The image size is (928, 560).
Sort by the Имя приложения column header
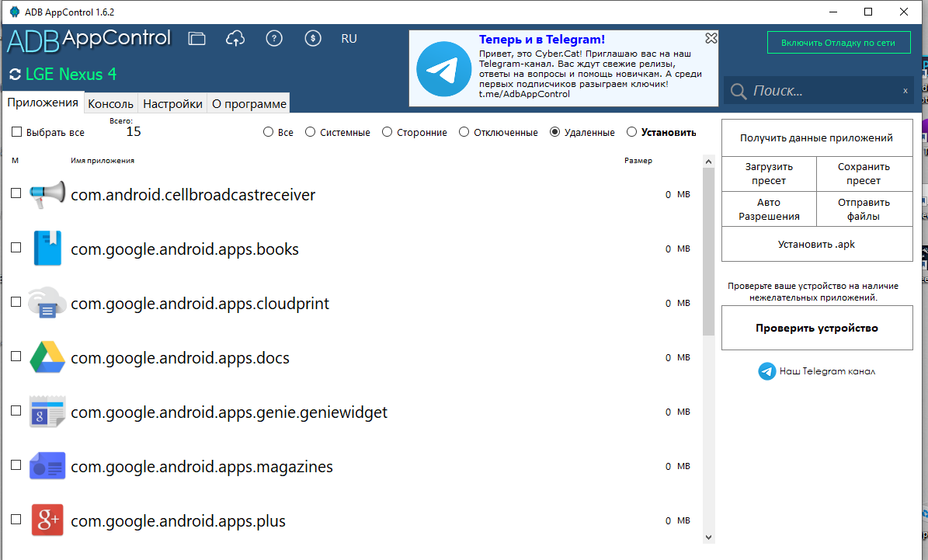(103, 161)
